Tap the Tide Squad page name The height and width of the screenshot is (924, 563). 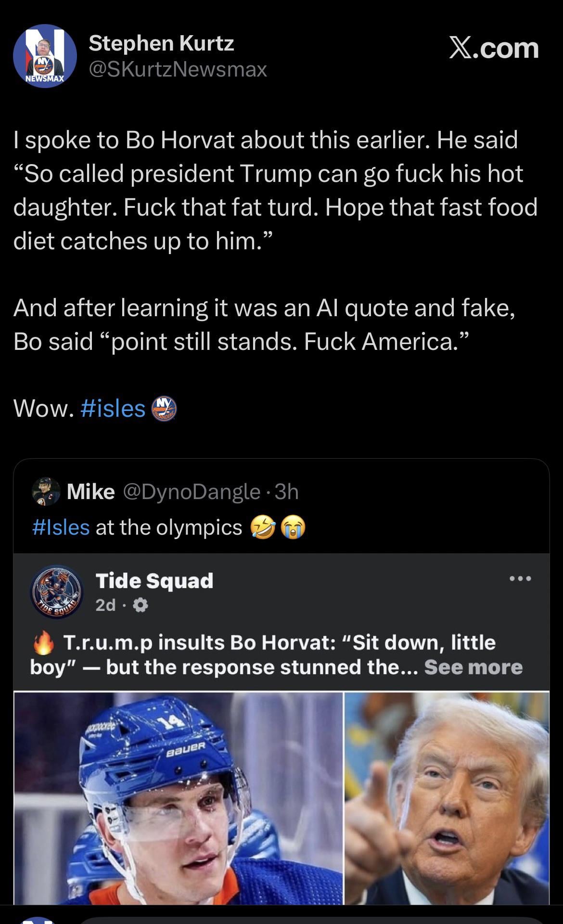click(154, 580)
